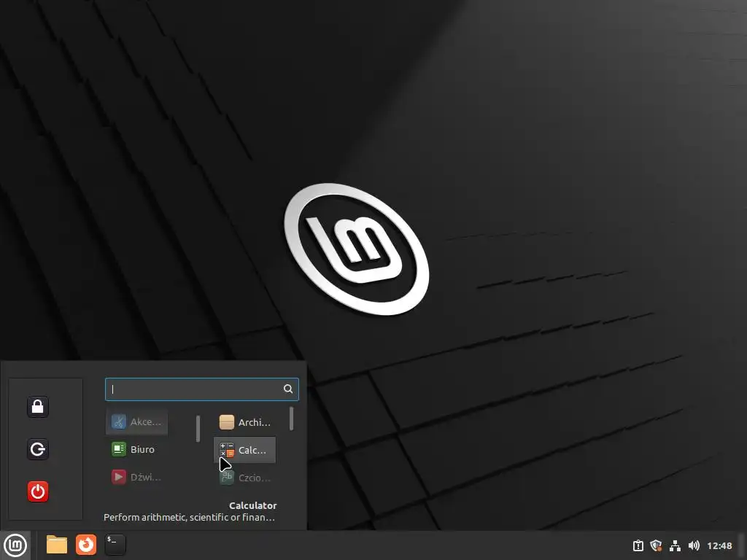Open the Czcionki fonts app entry

[245, 478]
